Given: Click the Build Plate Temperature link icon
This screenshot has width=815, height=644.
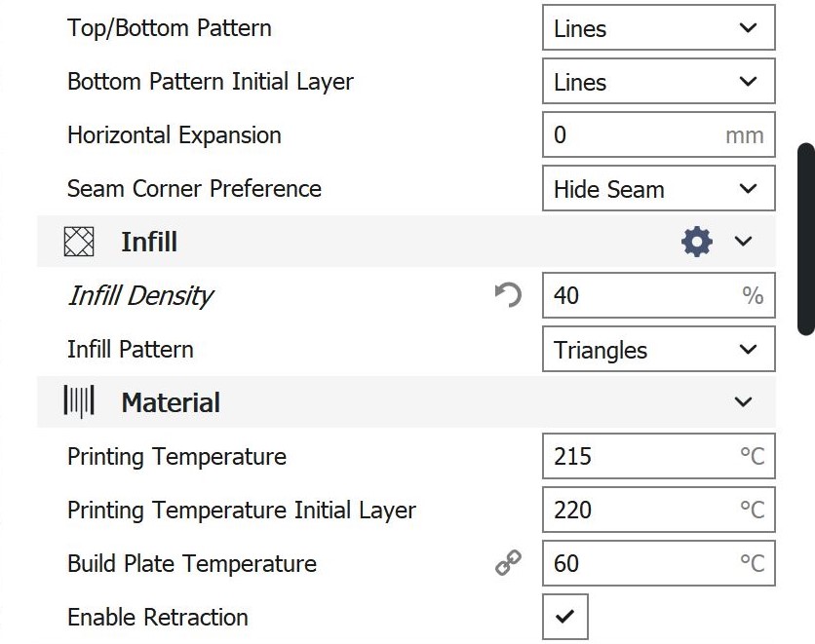Looking at the screenshot, I should [x=508, y=563].
